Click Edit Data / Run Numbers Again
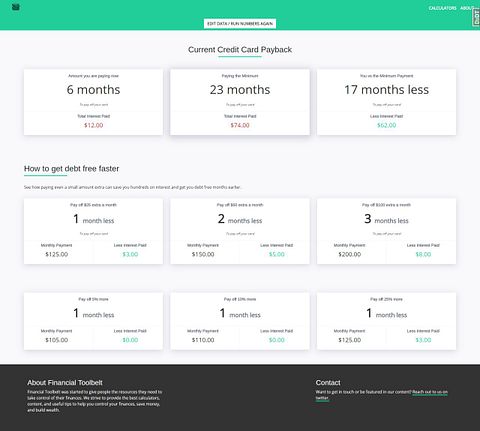This screenshot has height=431, width=480. tap(240, 24)
